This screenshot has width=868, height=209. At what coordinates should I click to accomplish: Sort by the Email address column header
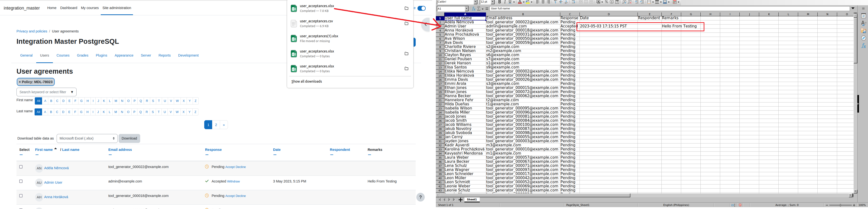120,150
